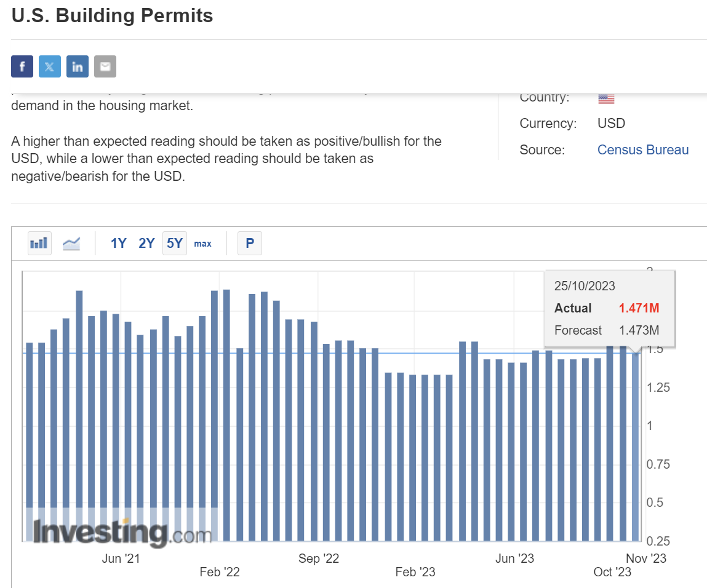Switch to bar chart view icon
Screen dimensions: 707x588
(39, 244)
